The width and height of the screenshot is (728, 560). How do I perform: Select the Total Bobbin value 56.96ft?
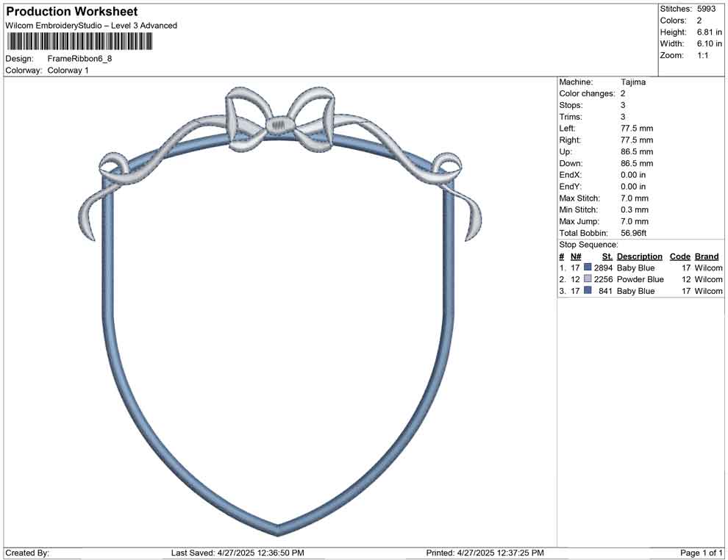(x=632, y=232)
